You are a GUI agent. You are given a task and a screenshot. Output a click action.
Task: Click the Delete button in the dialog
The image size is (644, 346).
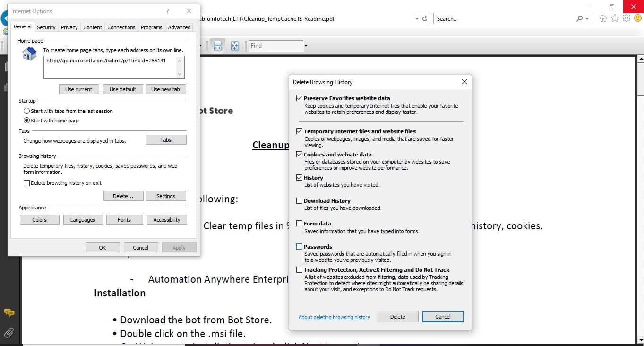pos(398,317)
